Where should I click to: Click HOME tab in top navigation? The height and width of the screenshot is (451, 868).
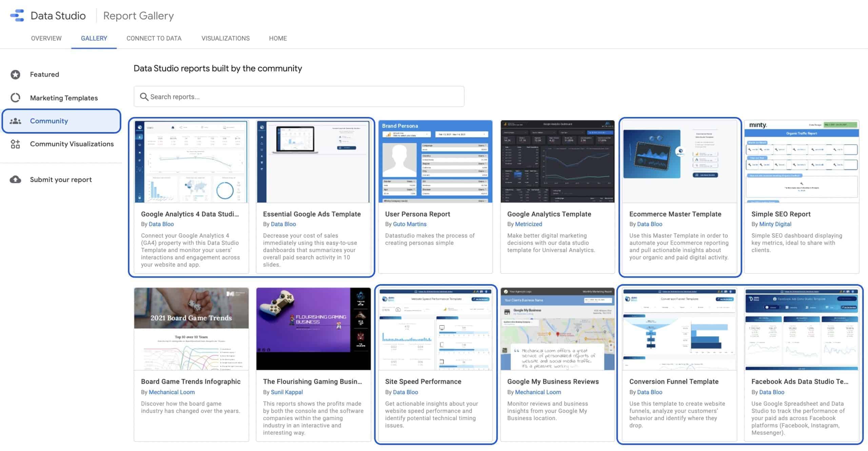coord(278,38)
